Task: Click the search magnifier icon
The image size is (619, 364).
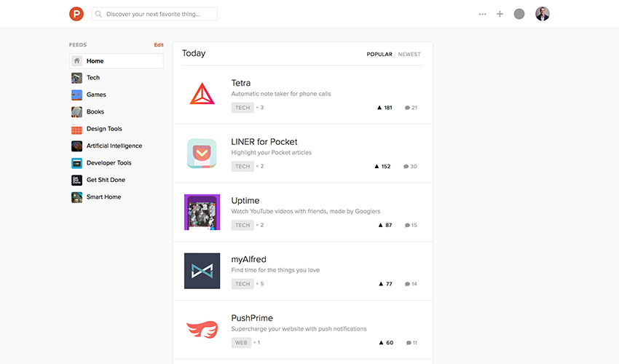Action: click(99, 15)
